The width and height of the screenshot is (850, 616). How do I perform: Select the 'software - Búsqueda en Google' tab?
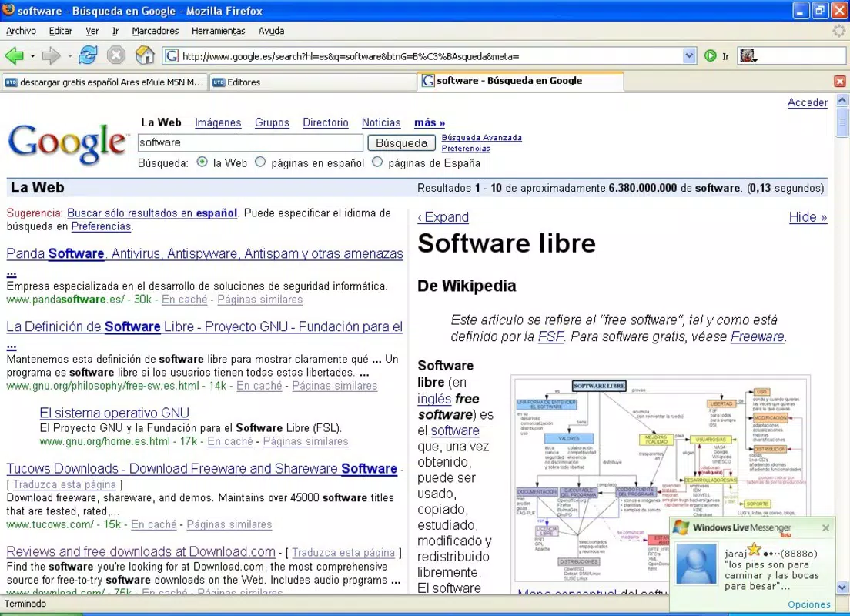click(520, 81)
